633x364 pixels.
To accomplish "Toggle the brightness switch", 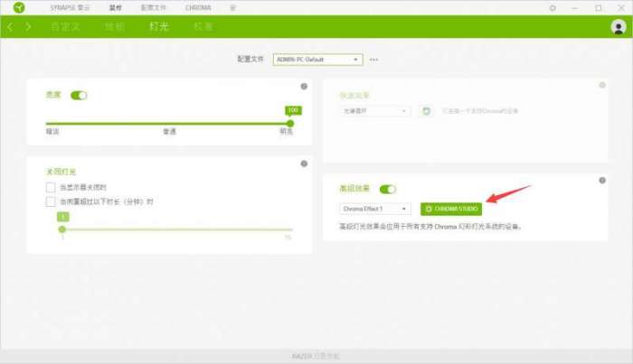I will (x=79, y=96).
